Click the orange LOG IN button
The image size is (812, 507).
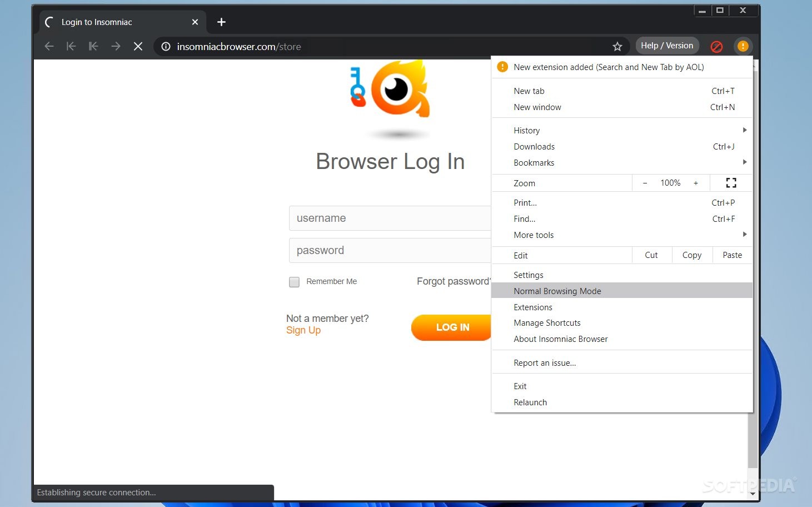coord(451,327)
